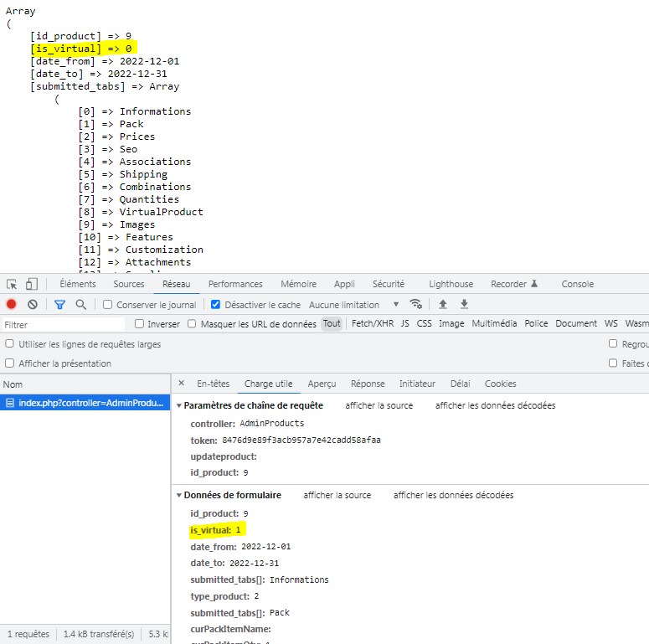Screen dimensions: 649x644
Task: Stop network recording with red button
Action: [11, 305]
